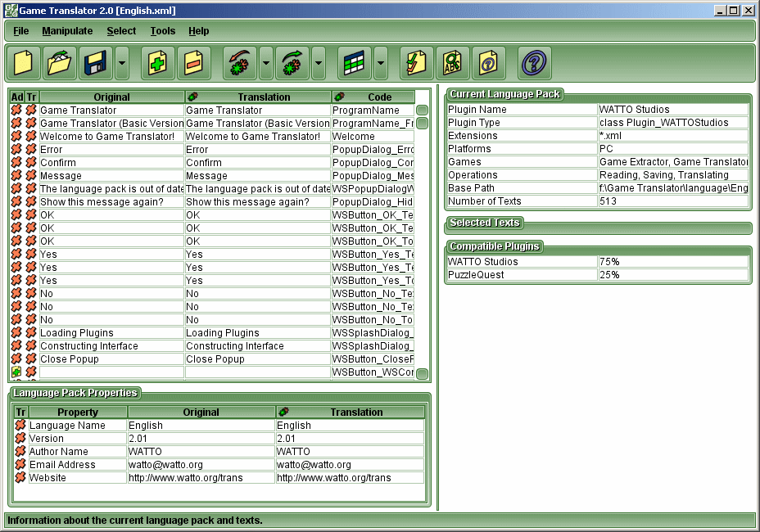This screenshot has height=532, width=760.
Task: Click the Save floppy disk icon
Action: point(95,63)
